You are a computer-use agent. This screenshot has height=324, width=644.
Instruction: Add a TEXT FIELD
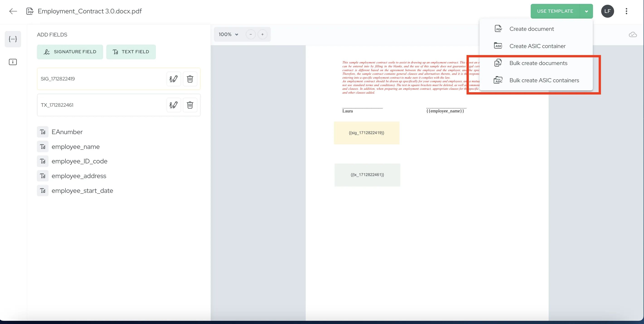(x=131, y=52)
